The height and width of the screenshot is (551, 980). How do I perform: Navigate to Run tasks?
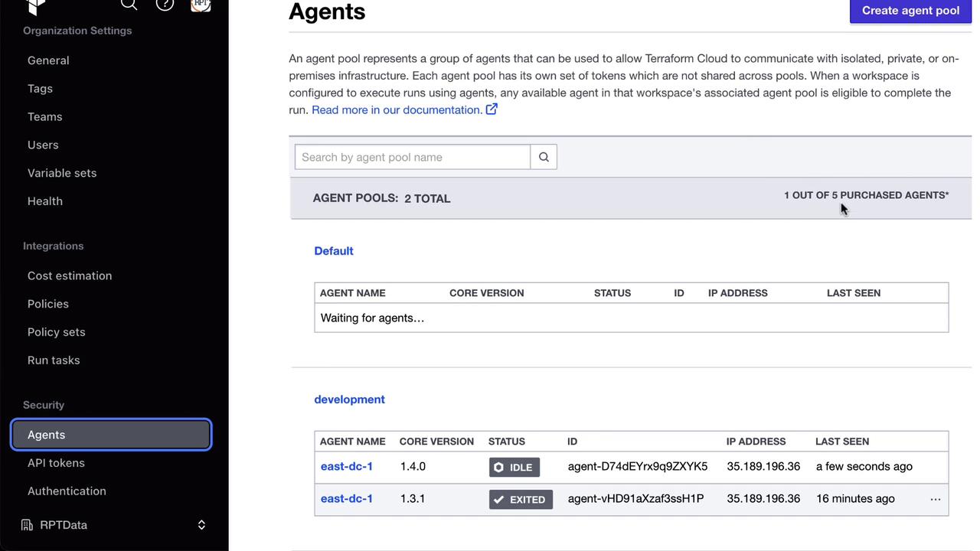click(54, 360)
